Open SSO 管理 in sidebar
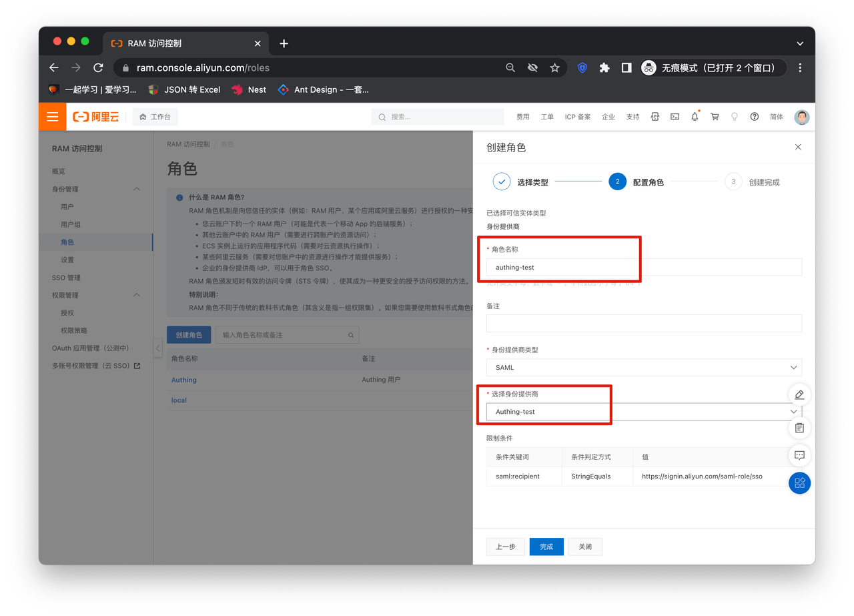854x616 pixels. tap(66, 278)
